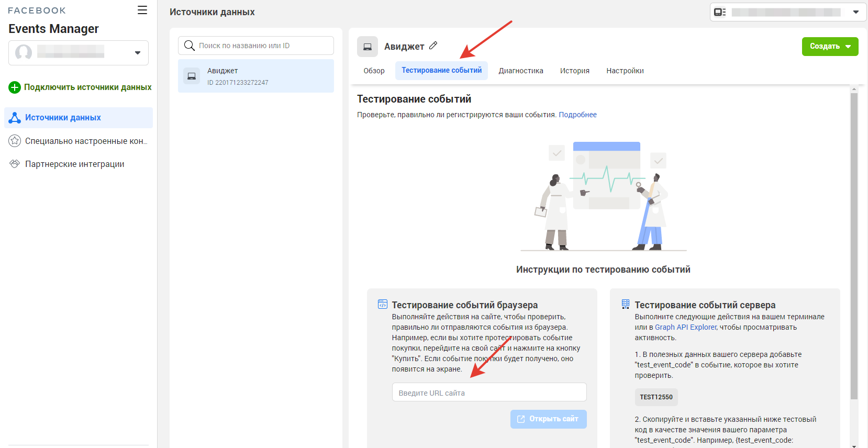
Task: Click the laptop icon next to Авиджет header
Action: 368,47
